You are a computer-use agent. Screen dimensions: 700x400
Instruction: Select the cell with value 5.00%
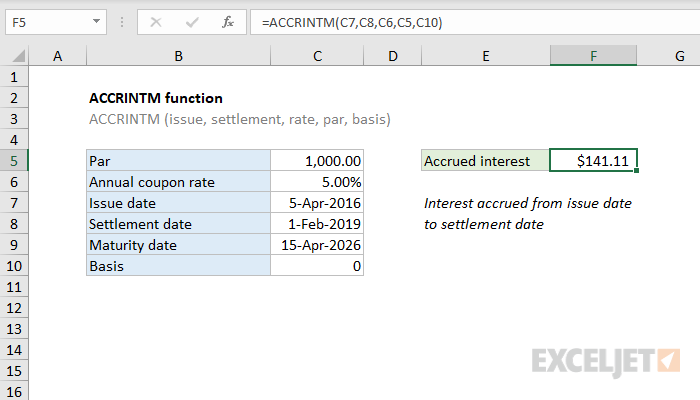pos(317,182)
